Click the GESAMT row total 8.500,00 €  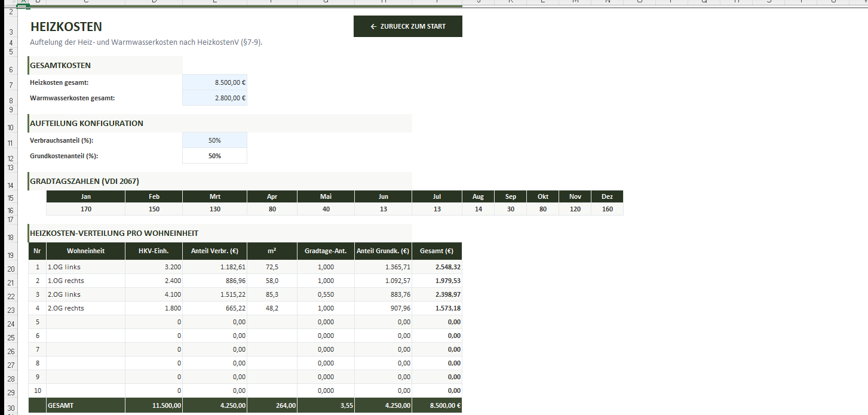[x=437, y=405]
